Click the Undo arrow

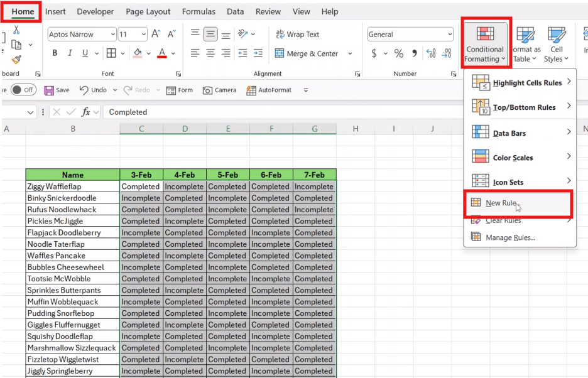point(84,90)
